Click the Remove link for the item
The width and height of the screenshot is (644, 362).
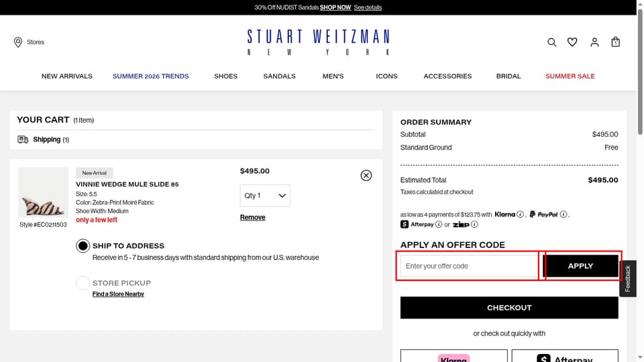253,217
